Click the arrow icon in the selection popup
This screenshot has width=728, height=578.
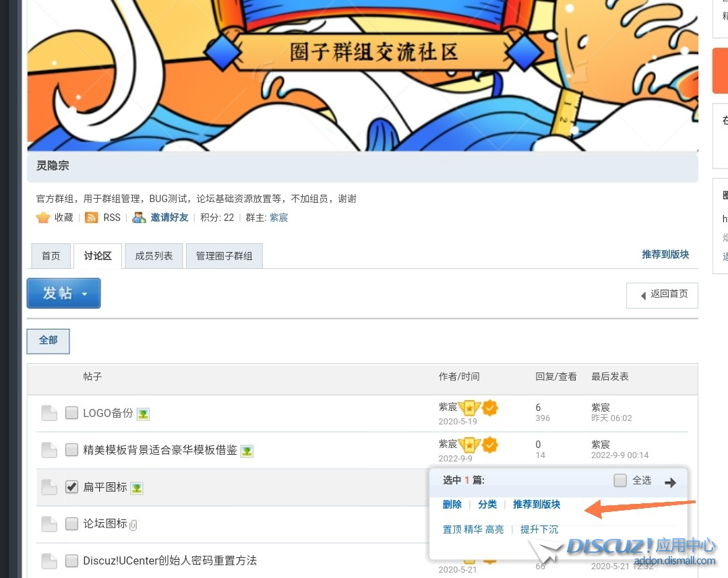670,482
